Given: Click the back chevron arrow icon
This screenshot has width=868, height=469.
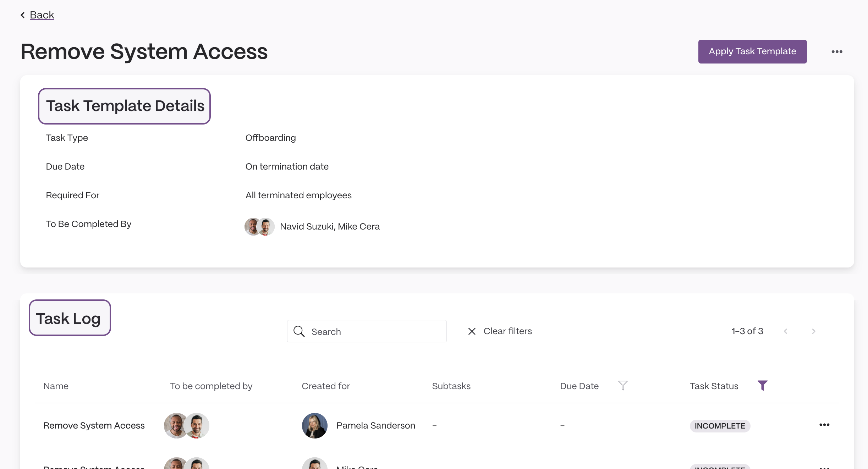Looking at the screenshot, I should coord(23,15).
